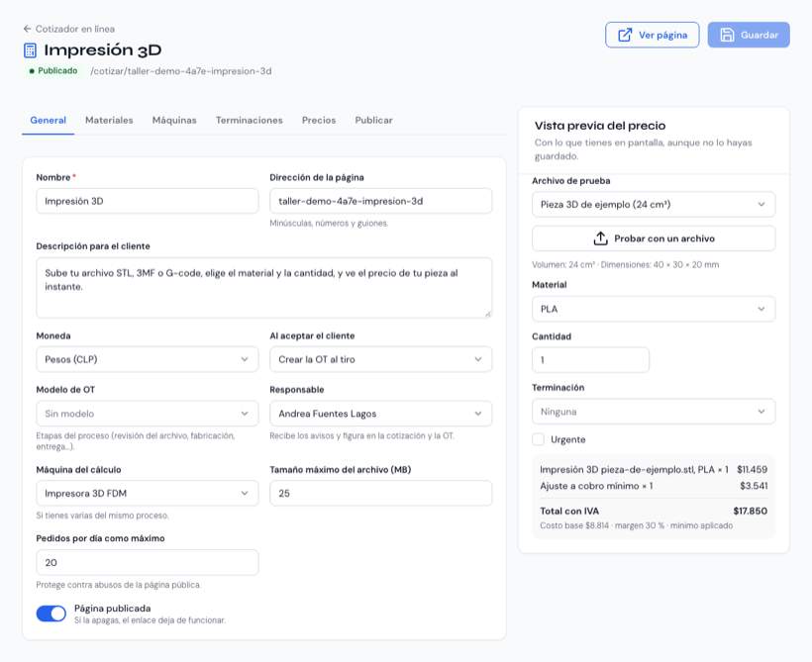The width and height of the screenshot is (812, 662).
Task: Open the Modelo de OT dropdown
Action: click(148, 414)
